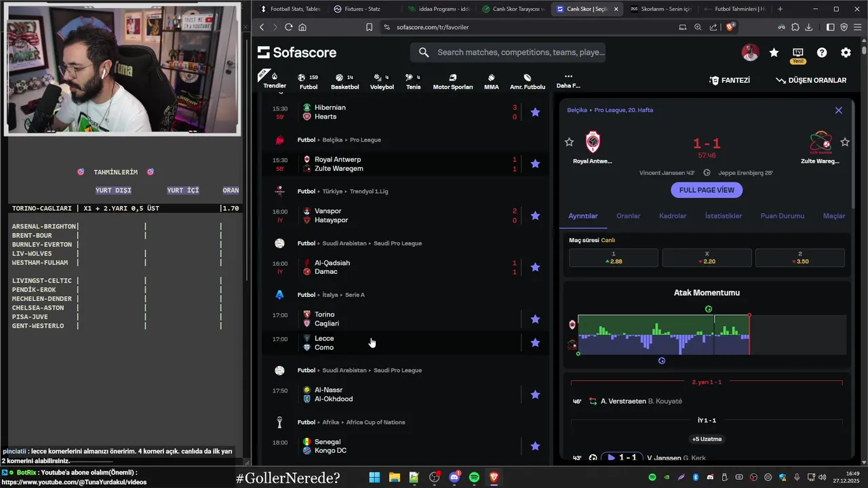Viewport: 868px width, 488px height.
Task: Focus the search matches input field
Action: click(508, 52)
